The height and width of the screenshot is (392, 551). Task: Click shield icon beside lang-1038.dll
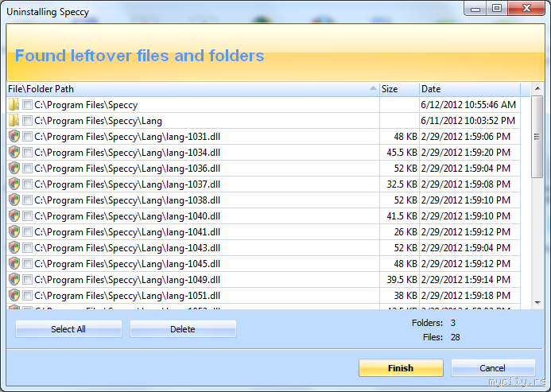pyautogui.click(x=14, y=200)
